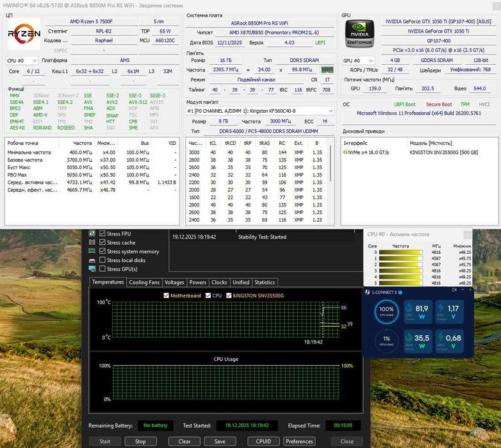Viewport: 501px width, 448px height.
Task: Click the 1% GPU load gauge
Action: [386, 340]
